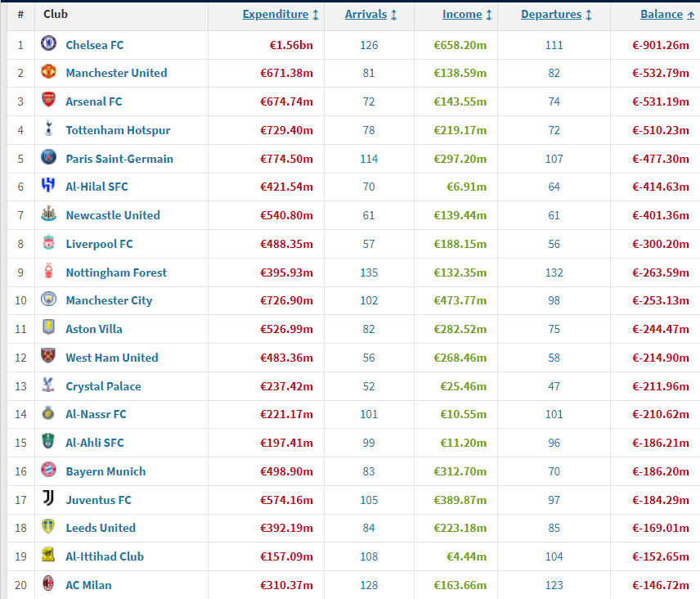
Task: Click Juventus's €574.16m expenditure value
Action: point(286,500)
